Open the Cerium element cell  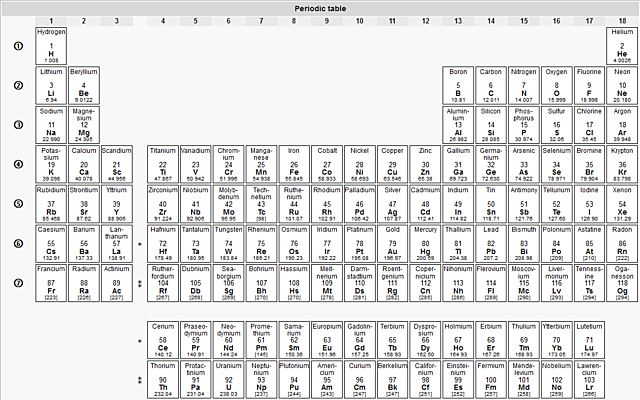(x=163, y=340)
